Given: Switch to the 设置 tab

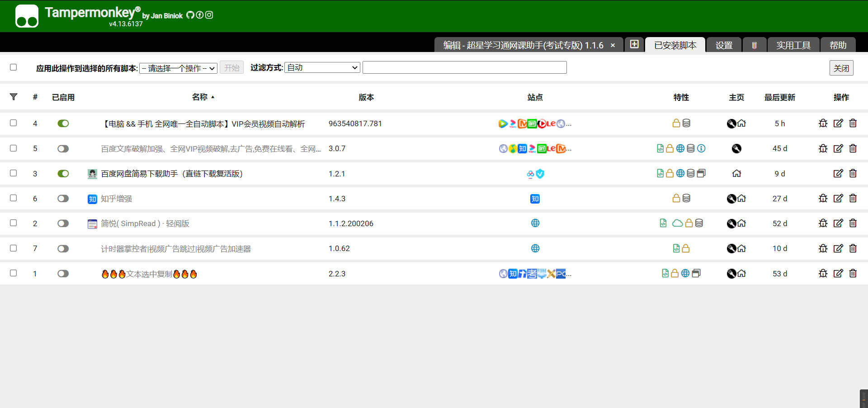Looking at the screenshot, I should pyautogui.click(x=724, y=45).
